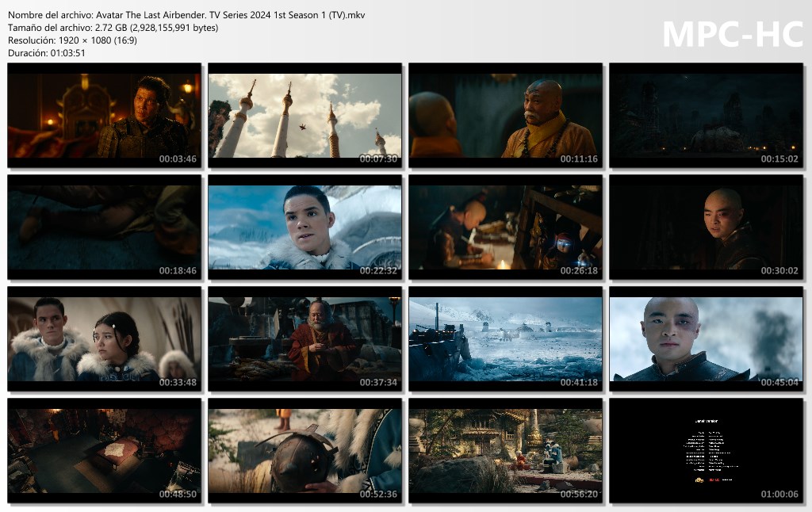Click the file size line showing 2.72 GB
Image resolution: width=812 pixels, height=512 pixels.
coord(113,28)
